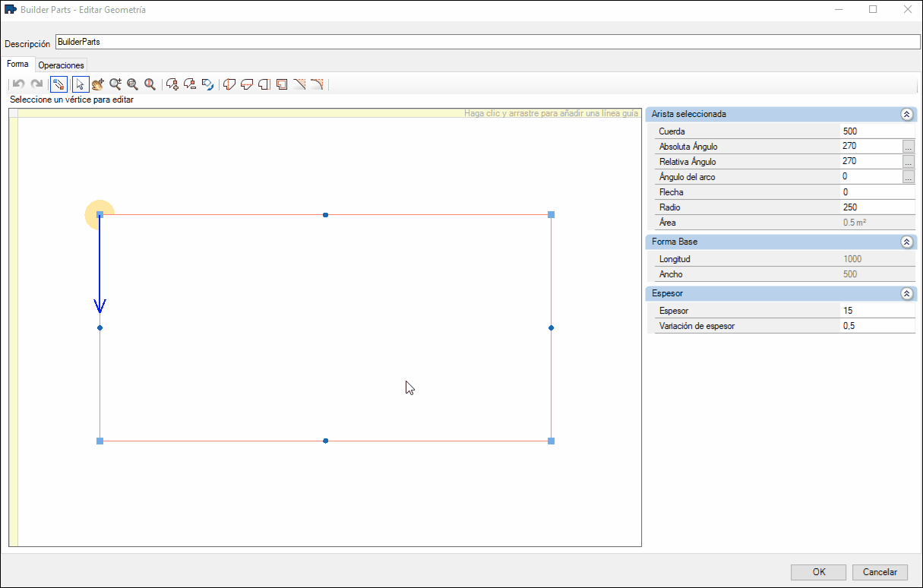Click the horizontal guide line ruler
Viewport: 923px width, 588px height.
tap(329, 113)
